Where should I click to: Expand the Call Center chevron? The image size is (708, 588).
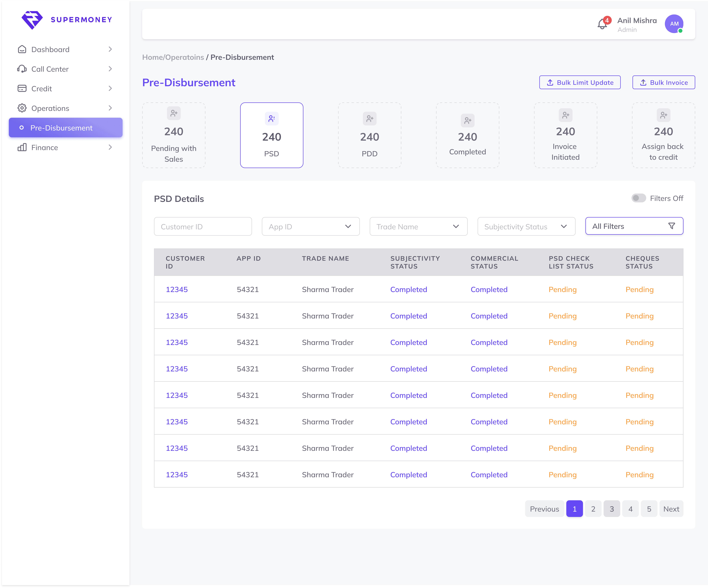tap(110, 69)
